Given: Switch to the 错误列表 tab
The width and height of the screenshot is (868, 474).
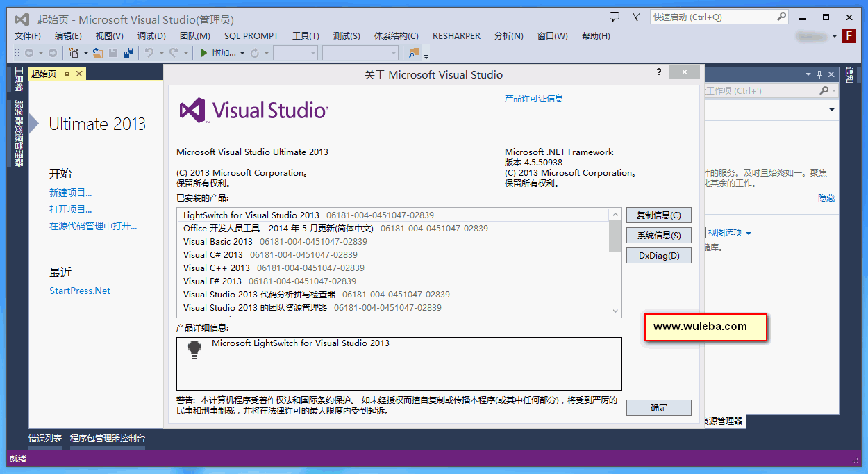Looking at the screenshot, I should coord(45,439).
